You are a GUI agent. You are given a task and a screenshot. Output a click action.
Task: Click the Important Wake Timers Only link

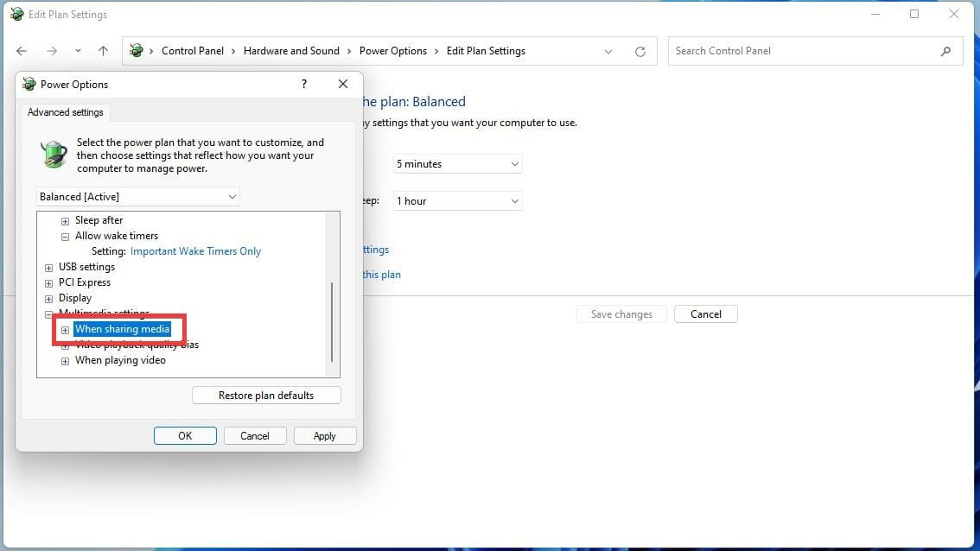pos(195,250)
